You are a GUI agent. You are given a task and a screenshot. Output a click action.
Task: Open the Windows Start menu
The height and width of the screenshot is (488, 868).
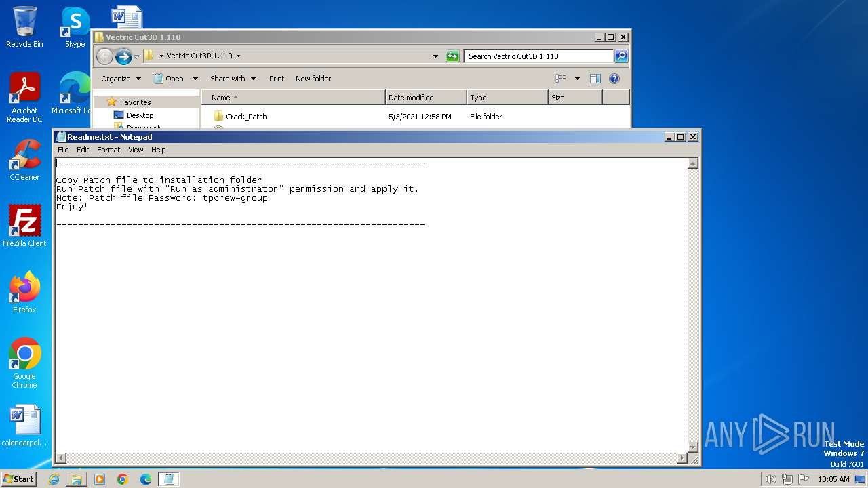[x=18, y=479]
